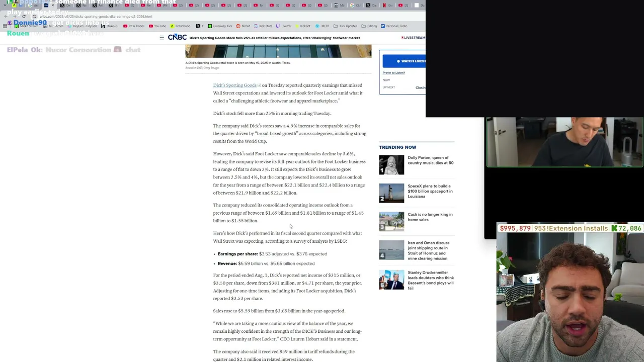Screen dimensions: 644x362
Task: Open the KickBot bookmark
Action: pos(302,26)
